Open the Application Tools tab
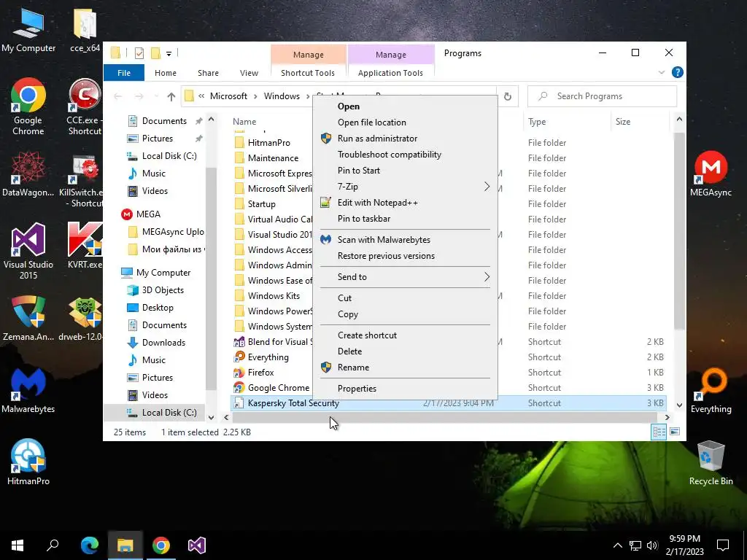This screenshot has height=560, width=747. click(391, 73)
